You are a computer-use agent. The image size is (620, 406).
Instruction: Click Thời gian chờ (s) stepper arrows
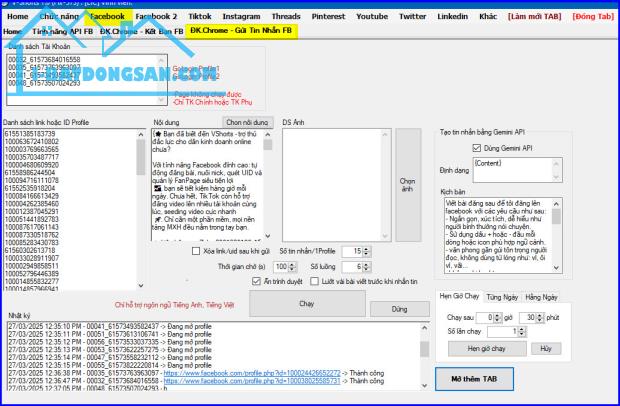[x=292, y=267]
